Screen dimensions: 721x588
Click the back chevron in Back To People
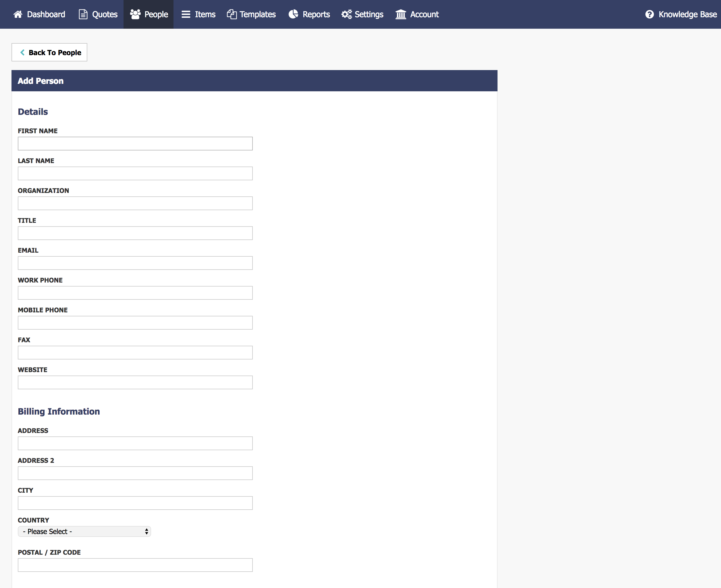pos(22,53)
